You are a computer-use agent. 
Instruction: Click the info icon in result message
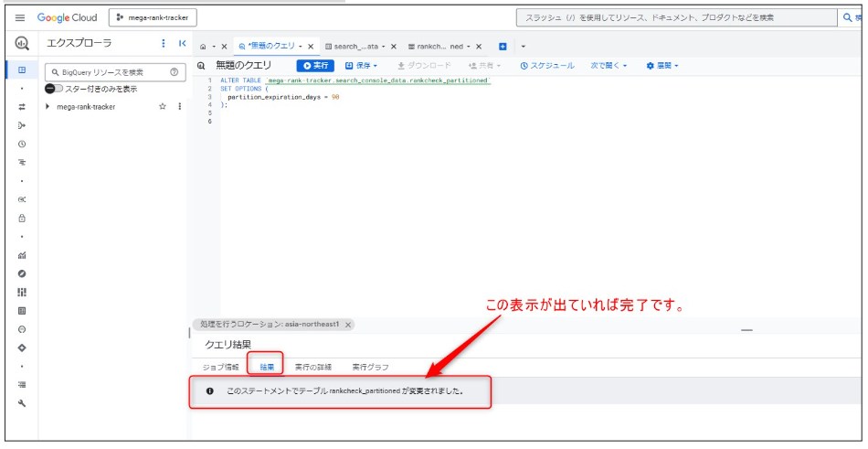(210, 390)
